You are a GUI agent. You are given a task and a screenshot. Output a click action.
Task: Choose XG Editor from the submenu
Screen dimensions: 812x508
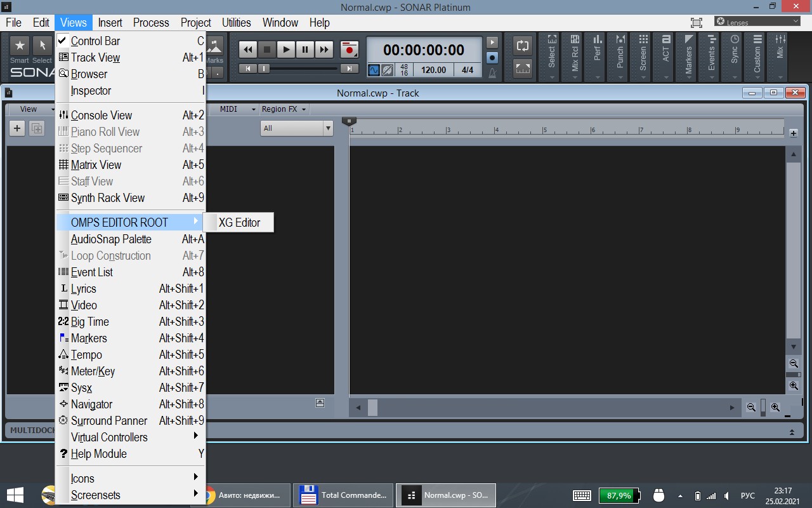coord(239,222)
